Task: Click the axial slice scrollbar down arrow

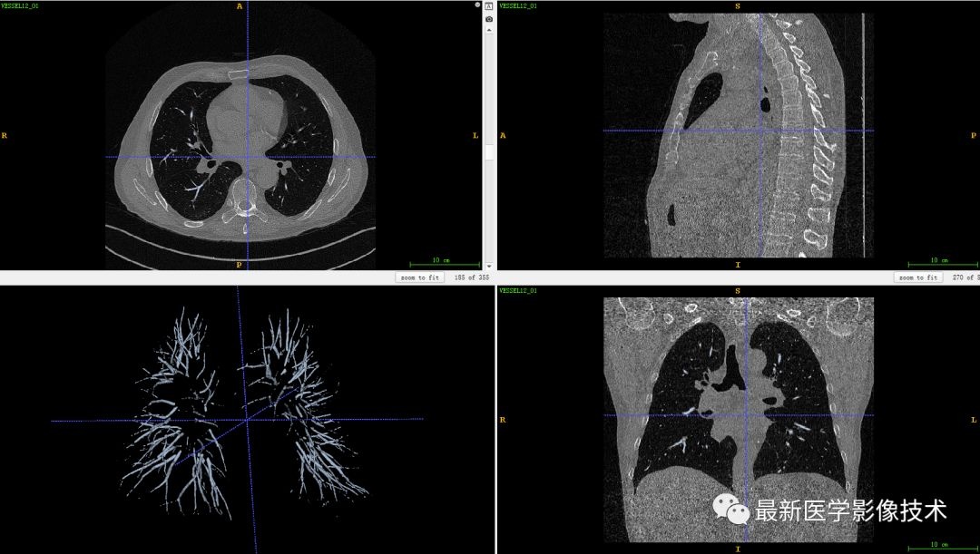Action: (x=489, y=266)
